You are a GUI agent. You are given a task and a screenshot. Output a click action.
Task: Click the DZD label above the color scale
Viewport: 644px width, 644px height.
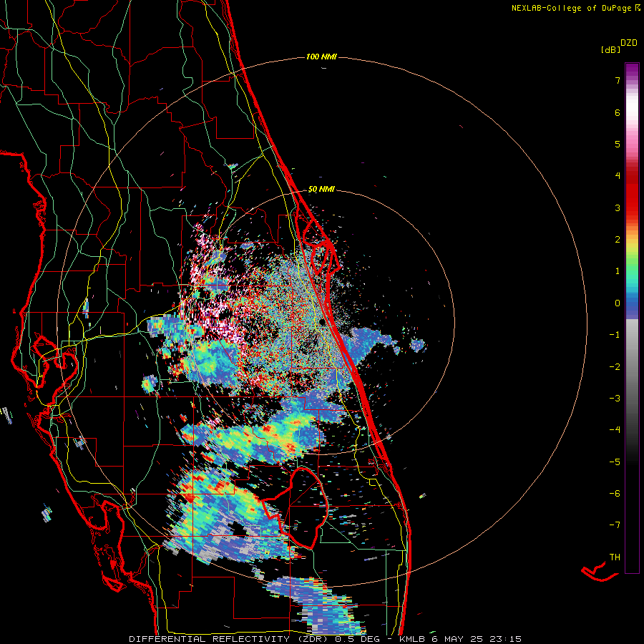pyautogui.click(x=629, y=43)
